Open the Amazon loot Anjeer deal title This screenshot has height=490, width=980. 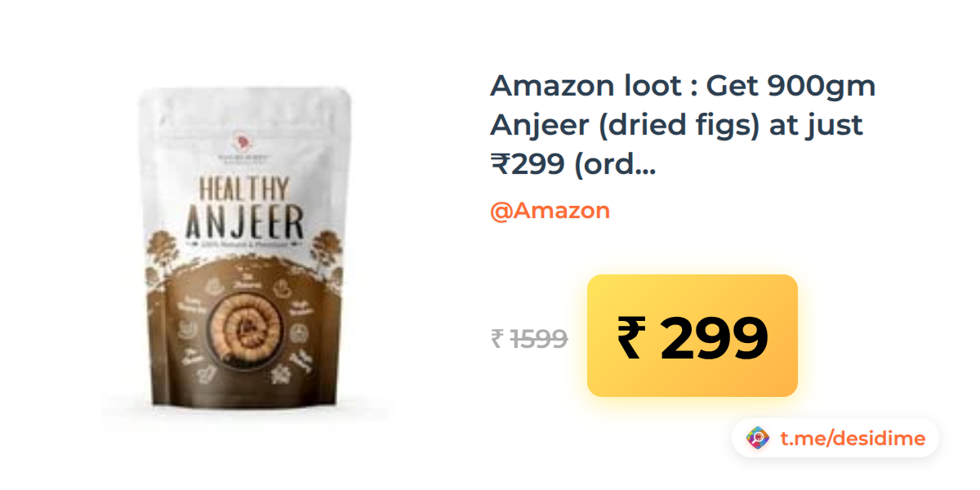tap(683, 125)
